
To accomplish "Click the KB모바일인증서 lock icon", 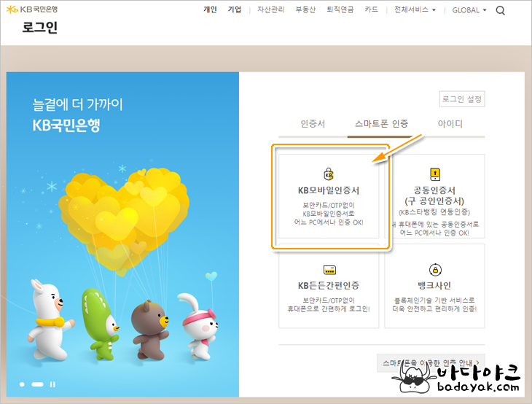I will 329,174.
